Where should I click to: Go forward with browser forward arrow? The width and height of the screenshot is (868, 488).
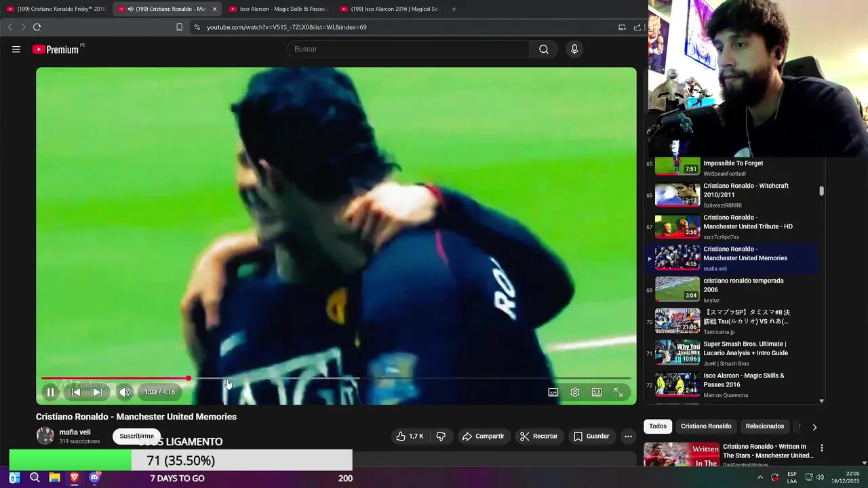(x=23, y=27)
